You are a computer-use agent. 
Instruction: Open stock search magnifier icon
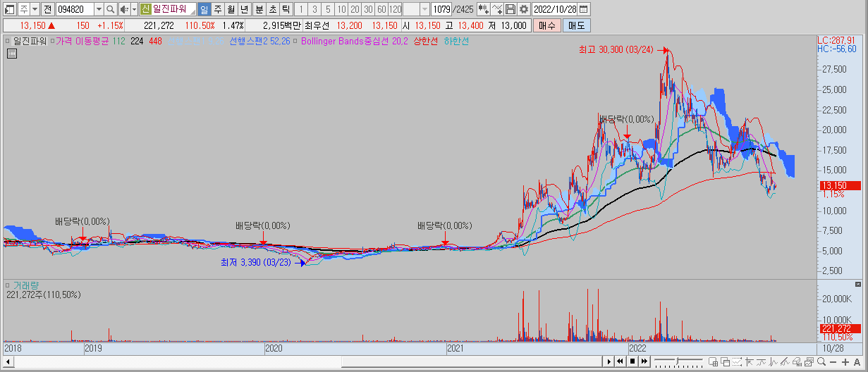(x=111, y=9)
